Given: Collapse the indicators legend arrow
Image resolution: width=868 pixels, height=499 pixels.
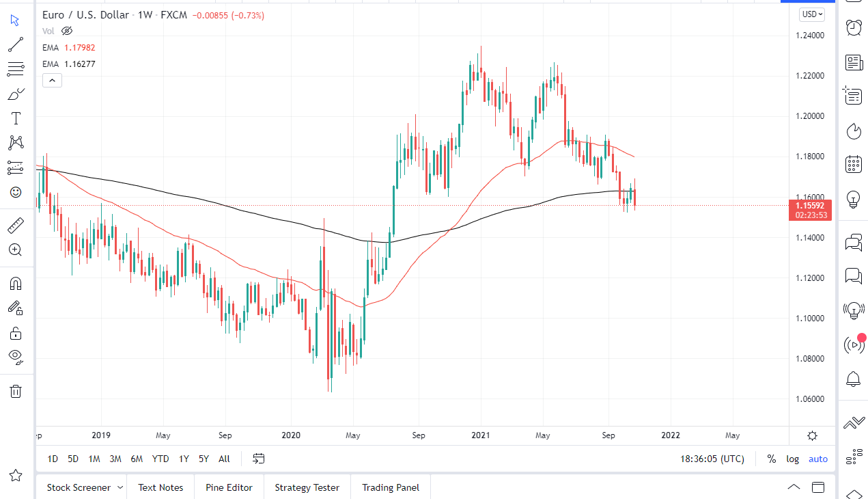Looking at the screenshot, I should (x=52, y=80).
